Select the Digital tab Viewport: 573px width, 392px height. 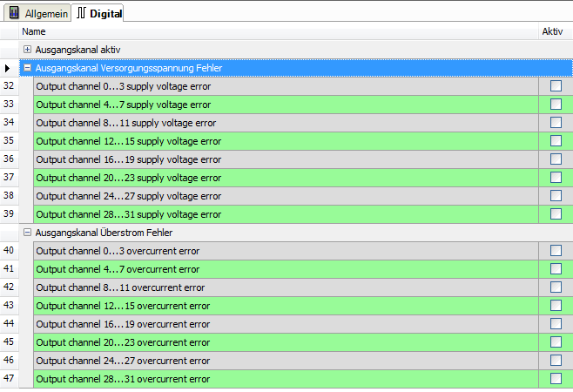click(x=98, y=13)
